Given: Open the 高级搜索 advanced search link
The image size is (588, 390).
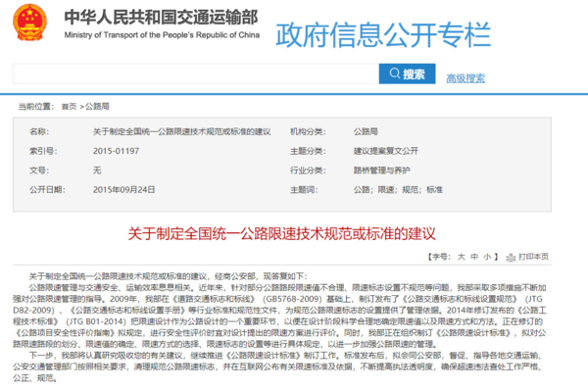Looking at the screenshot, I should pyautogui.click(x=465, y=78).
